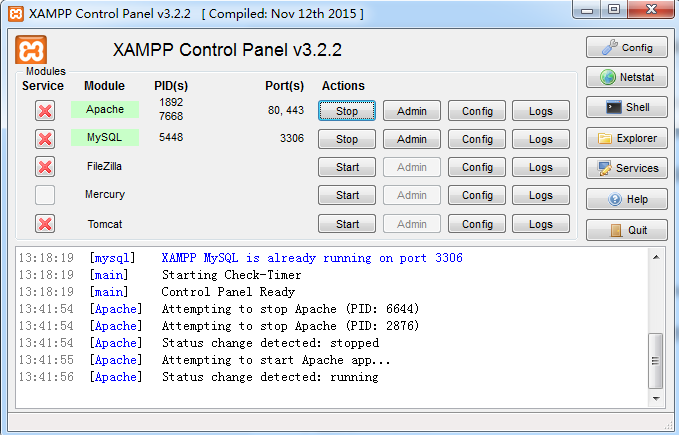Start the FileZilla module

(347, 167)
